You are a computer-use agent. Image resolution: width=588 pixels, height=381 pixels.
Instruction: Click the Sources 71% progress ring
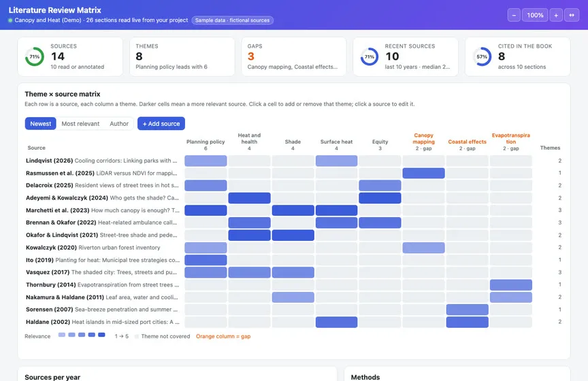35,56
